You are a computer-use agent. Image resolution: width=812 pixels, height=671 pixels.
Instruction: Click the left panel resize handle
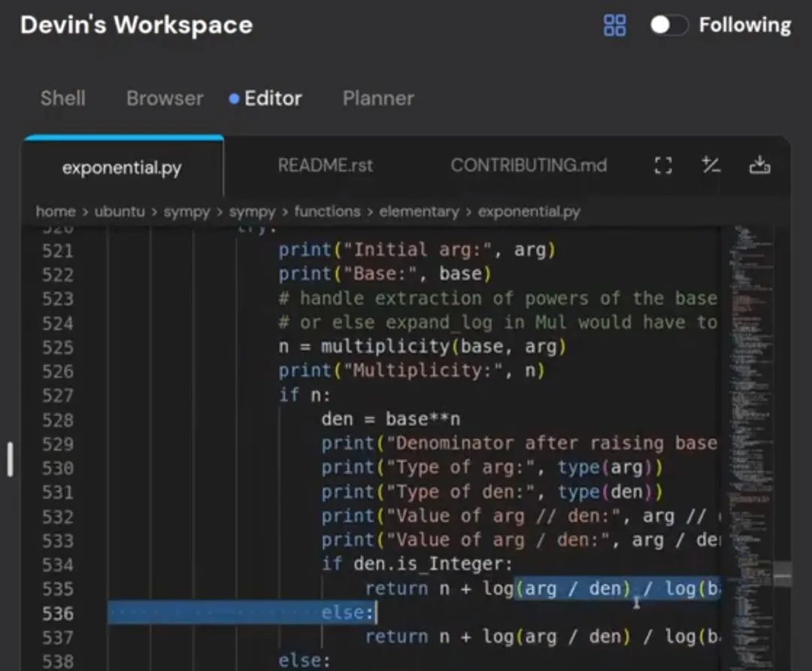click(10, 459)
